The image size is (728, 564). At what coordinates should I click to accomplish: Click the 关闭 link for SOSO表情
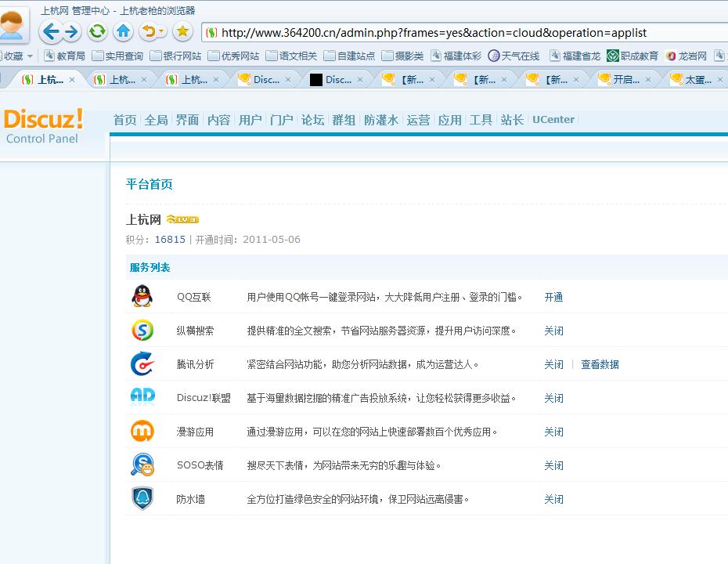(553, 465)
